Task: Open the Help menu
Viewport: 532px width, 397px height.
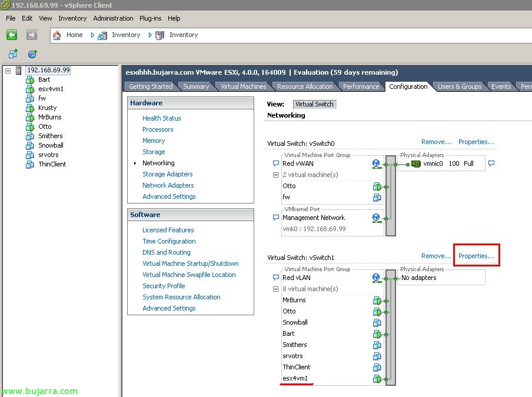Action: (174, 18)
